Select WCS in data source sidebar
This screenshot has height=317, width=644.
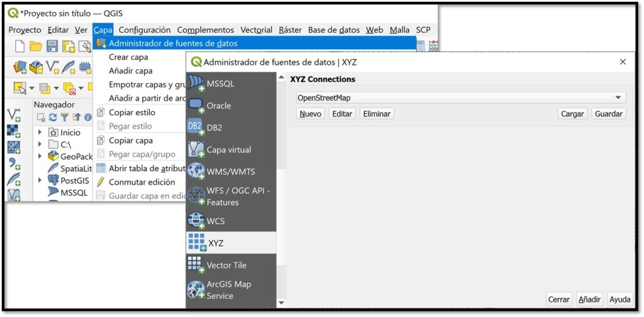[231, 221]
